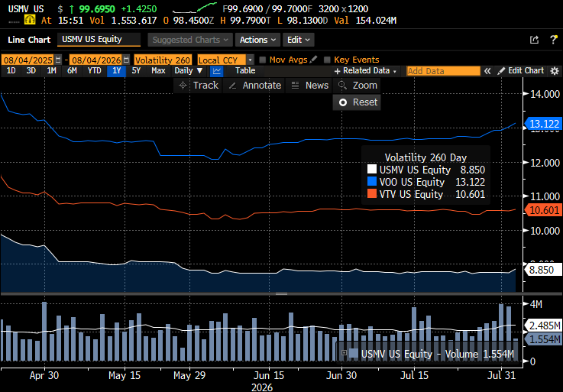Click the Line Chart title label
This screenshot has width=563, height=392.
pyautogui.click(x=29, y=40)
